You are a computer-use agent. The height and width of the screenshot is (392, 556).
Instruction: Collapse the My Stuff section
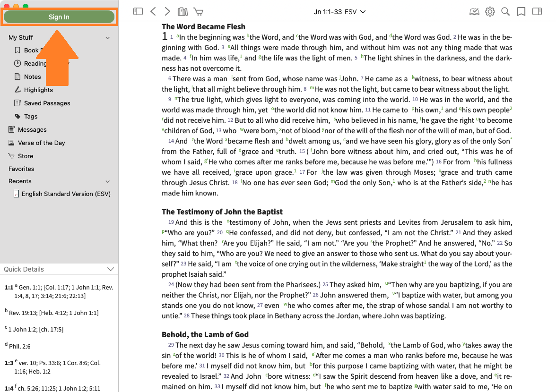[108, 38]
